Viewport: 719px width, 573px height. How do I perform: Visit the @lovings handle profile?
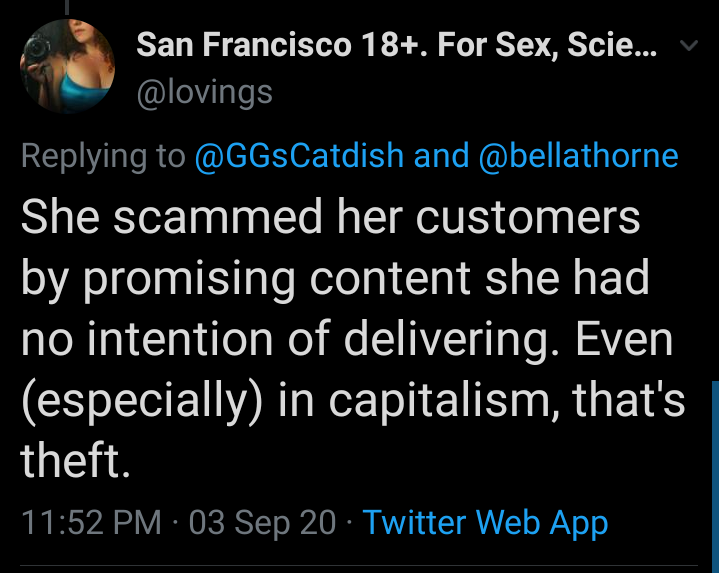click(203, 92)
